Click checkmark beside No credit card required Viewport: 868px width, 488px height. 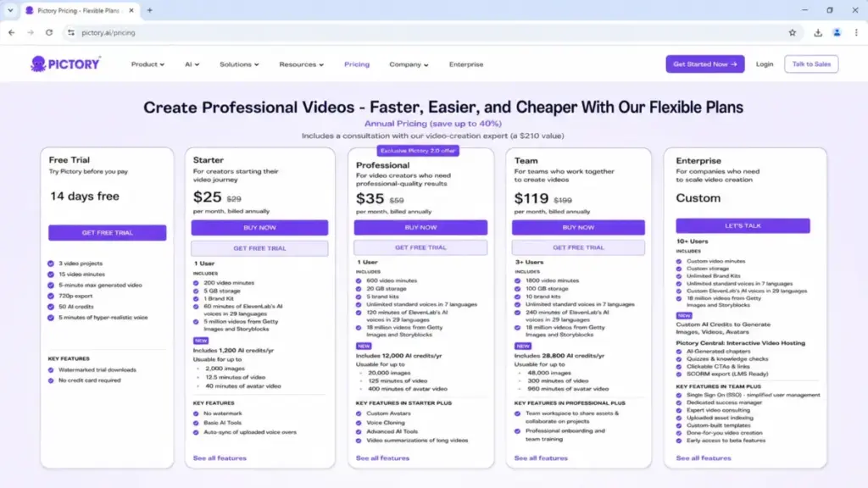click(x=51, y=380)
